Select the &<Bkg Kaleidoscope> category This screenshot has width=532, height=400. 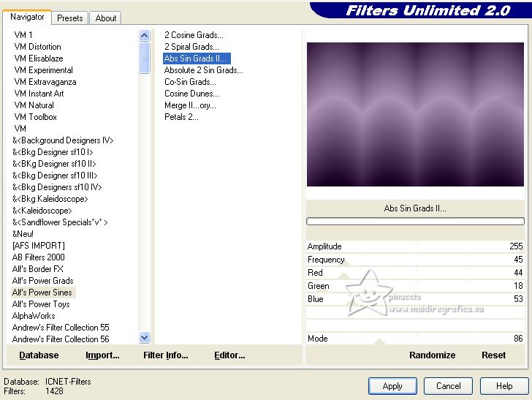tap(50, 199)
